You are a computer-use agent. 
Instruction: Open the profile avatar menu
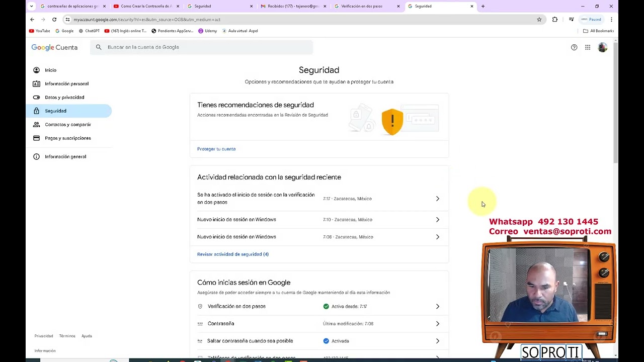pos(602,47)
